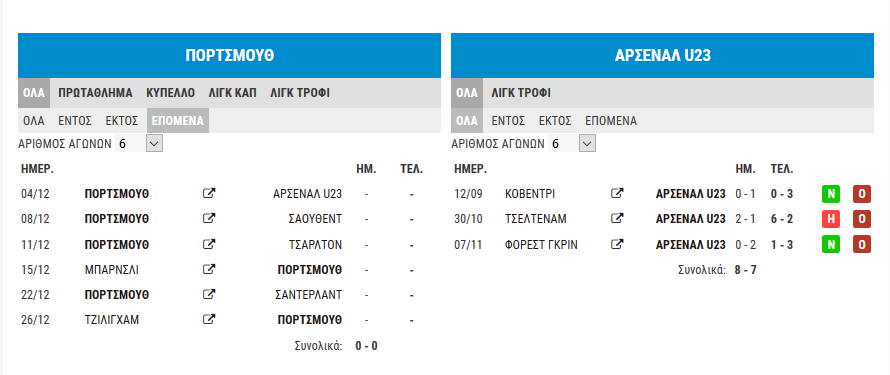The width and height of the screenshot is (890, 375).
Task: Open external link icon for ΚΟΒΕΝΤΡΙ match
Action: click(617, 193)
